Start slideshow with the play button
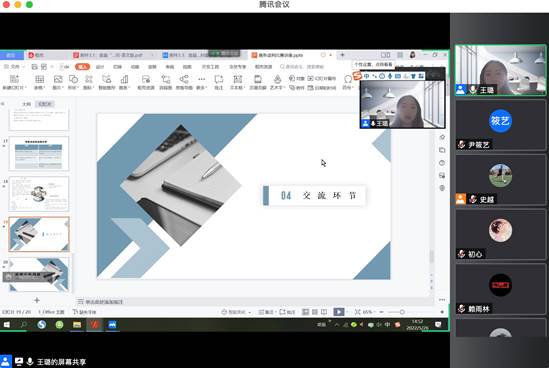 point(339,312)
